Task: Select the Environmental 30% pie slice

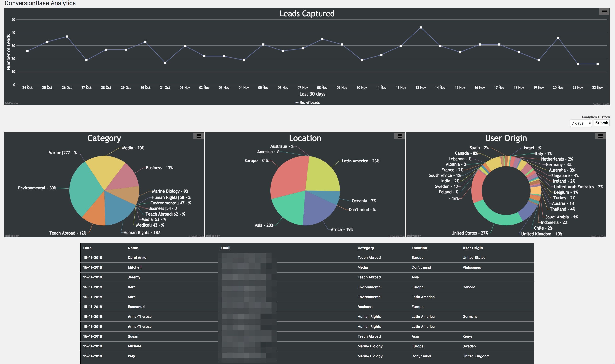Action: (85, 190)
